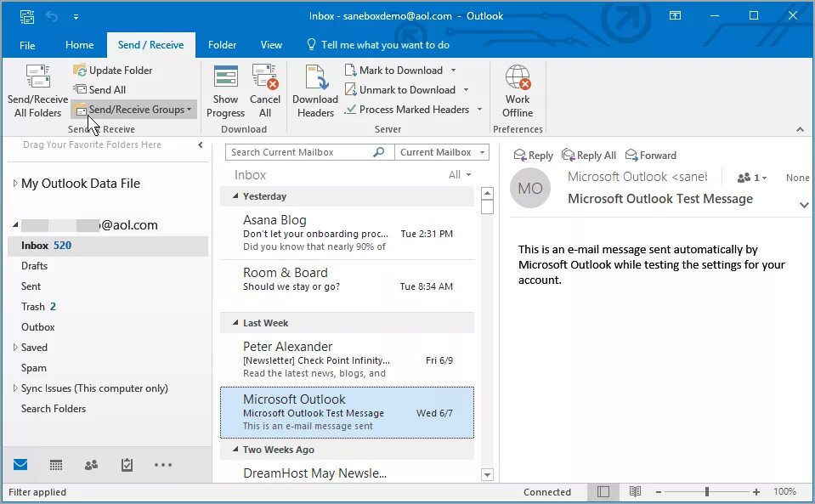Screen dimensions: 815x504
Task: Click Send/Receive quick access icon in title bar
Action: [27, 16]
